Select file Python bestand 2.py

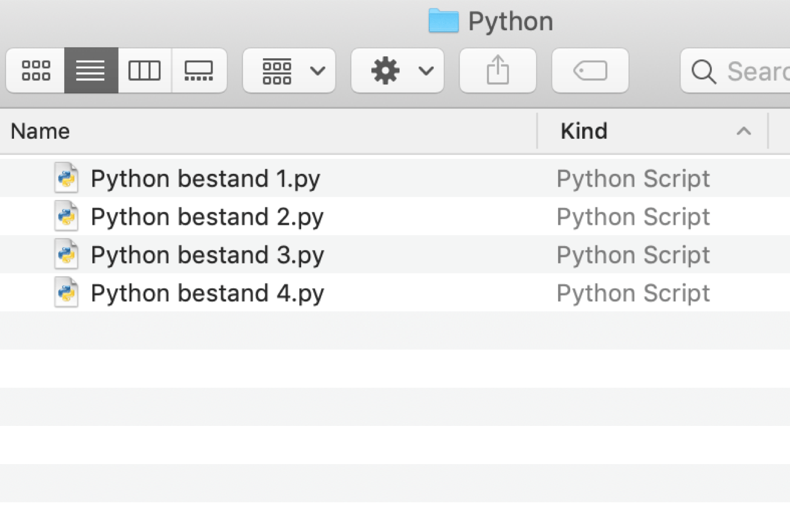(207, 216)
